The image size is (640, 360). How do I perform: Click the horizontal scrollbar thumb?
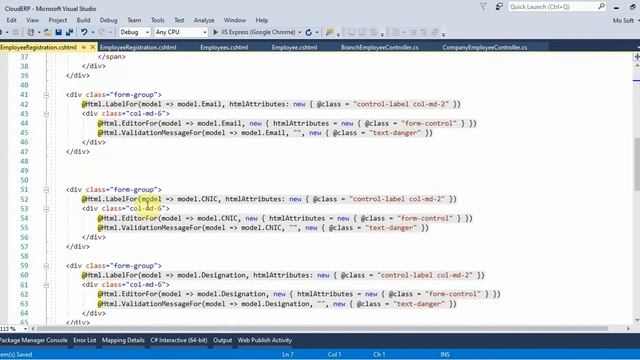[x=322, y=329]
